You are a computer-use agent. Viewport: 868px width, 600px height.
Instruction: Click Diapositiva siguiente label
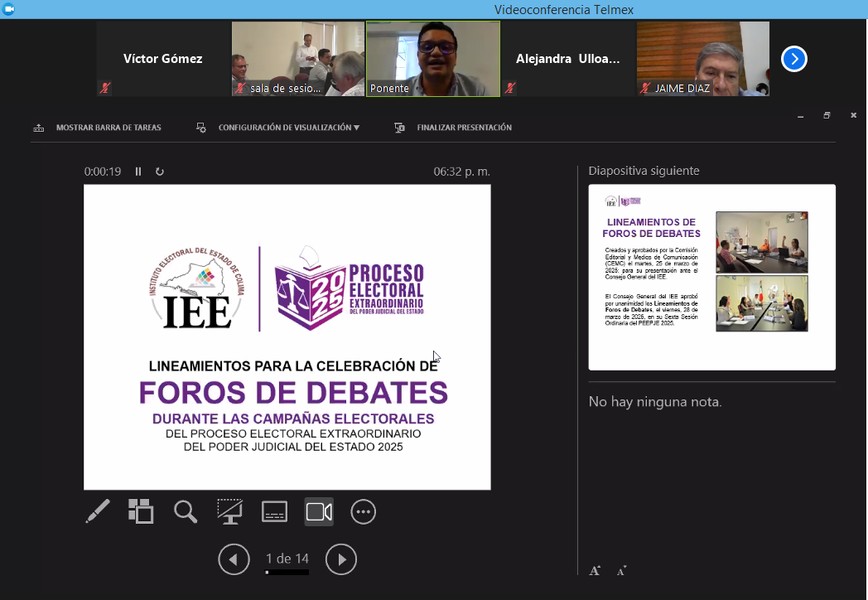point(644,171)
